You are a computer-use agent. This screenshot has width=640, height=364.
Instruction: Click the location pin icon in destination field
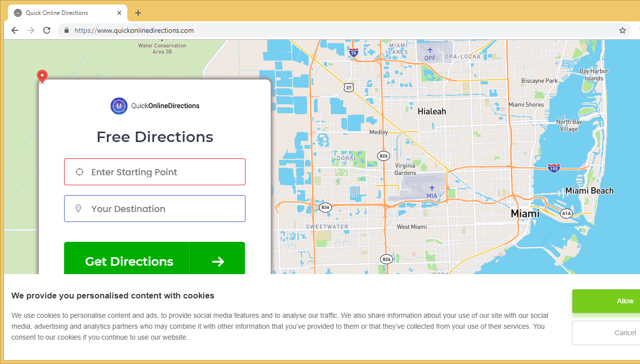click(x=78, y=209)
